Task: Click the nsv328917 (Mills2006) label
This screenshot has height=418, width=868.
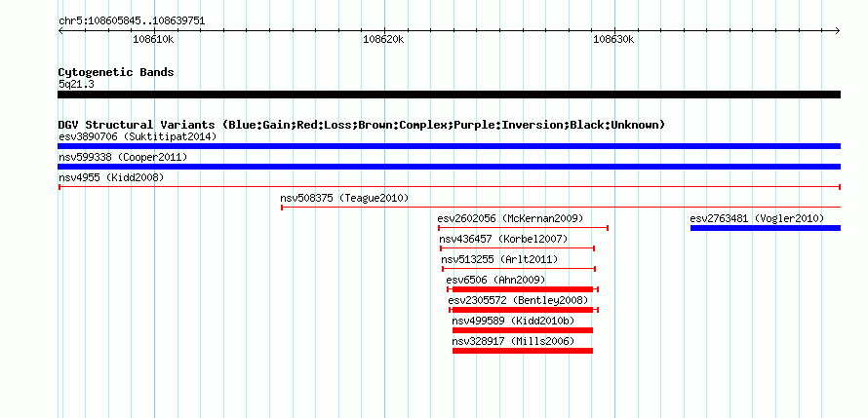Action: click(514, 341)
